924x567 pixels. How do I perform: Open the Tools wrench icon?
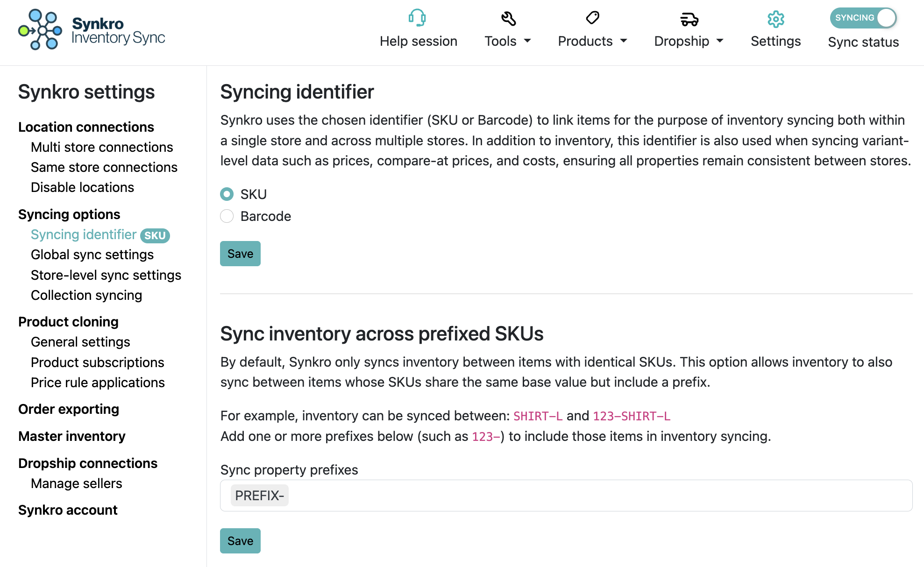tap(509, 17)
